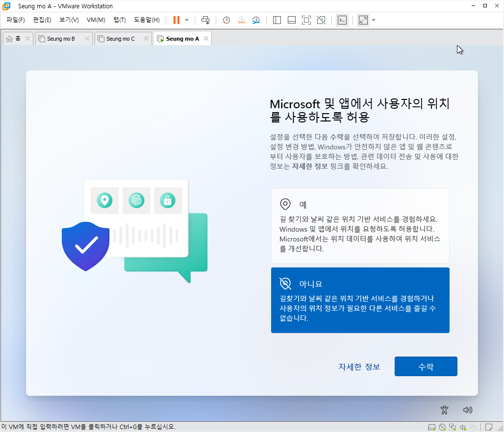Select the 예 location option
Viewport: 504px width, 432px height.
click(360, 226)
